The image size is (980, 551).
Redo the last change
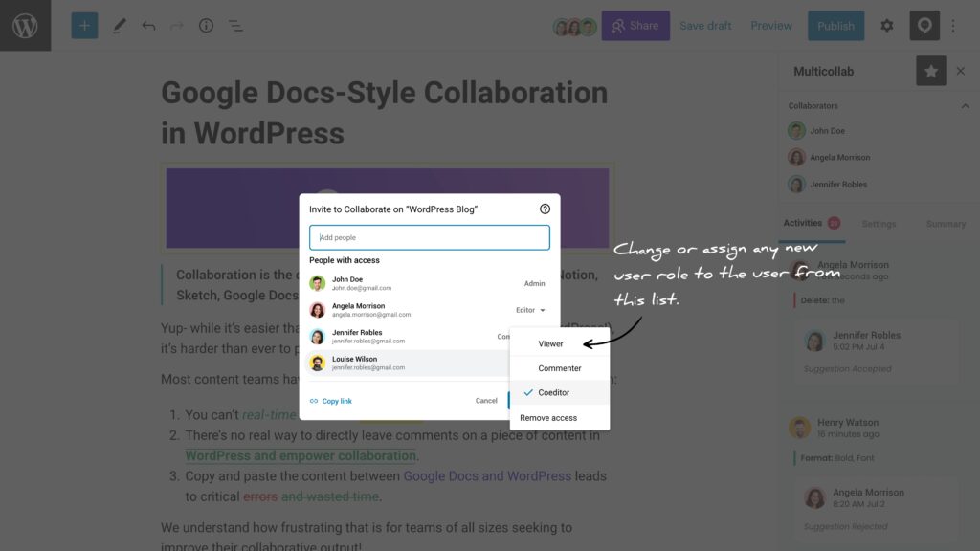(177, 26)
